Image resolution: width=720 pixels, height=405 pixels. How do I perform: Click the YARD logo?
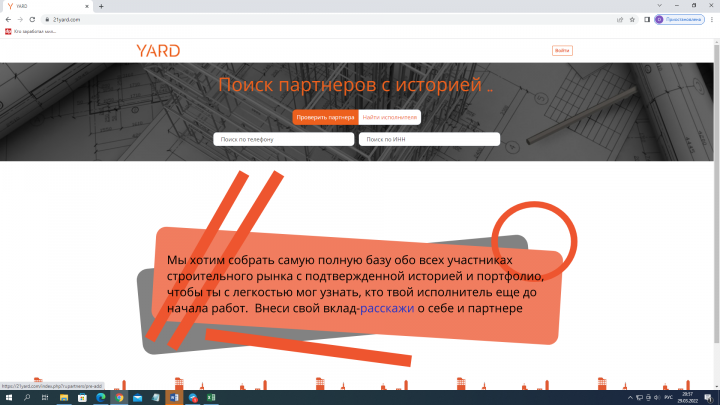pyautogui.click(x=158, y=51)
